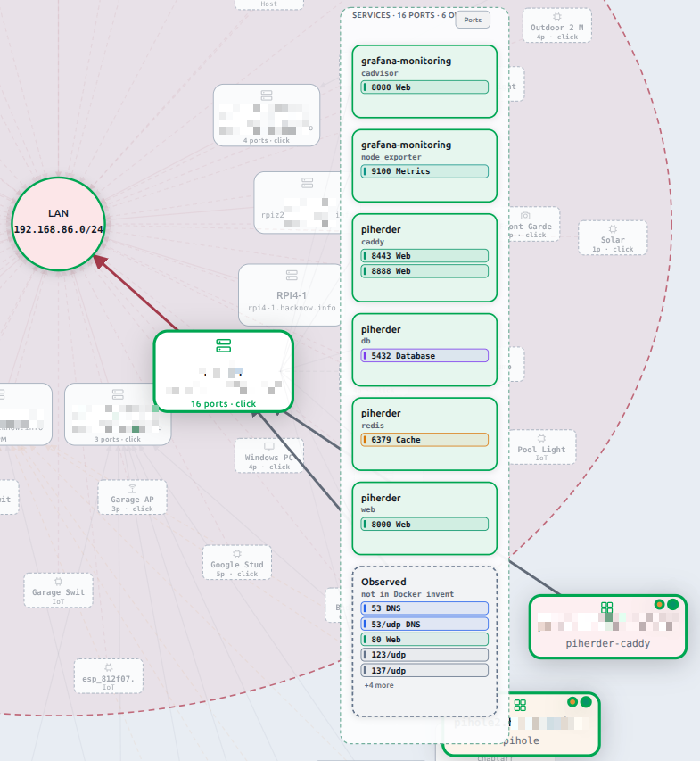Screen dimensions: 700x761
Task: Click the chip icon on Outdoor 2 M node
Action: pyautogui.click(x=557, y=16)
